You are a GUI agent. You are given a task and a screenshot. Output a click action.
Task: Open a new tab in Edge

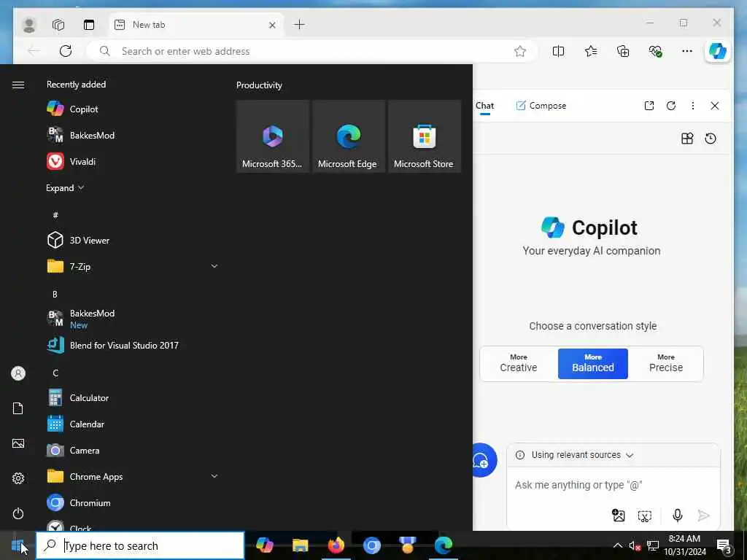(299, 25)
